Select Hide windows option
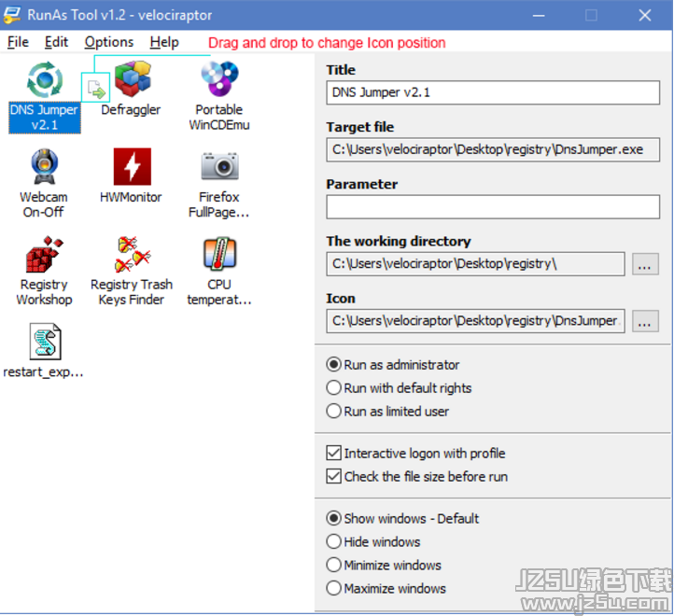 click(x=373, y=541)
